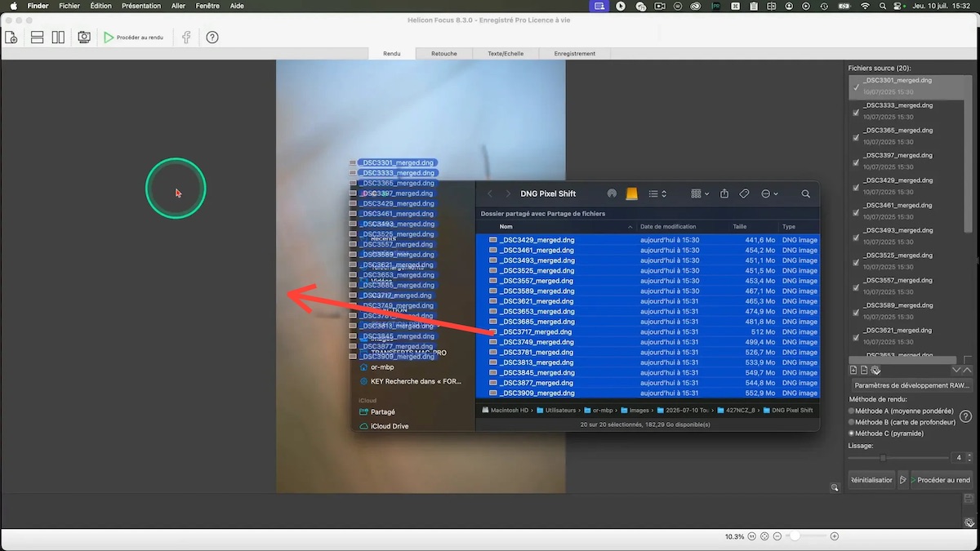Uncheck _DSC3301_merged.dng in source files

(x=856, y=87)
